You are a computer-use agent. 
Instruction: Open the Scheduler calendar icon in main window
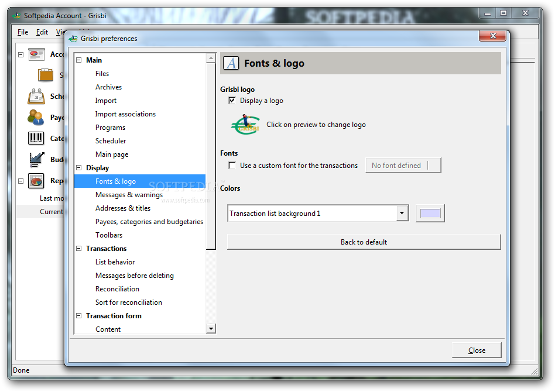tap(36, 97)
